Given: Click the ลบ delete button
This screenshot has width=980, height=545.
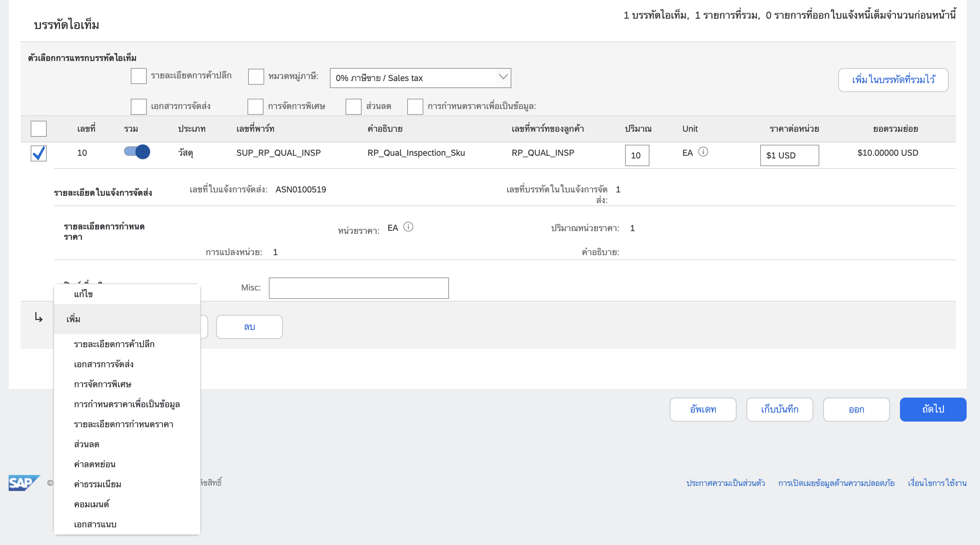Looking at the screenshot, I should [249, 327].
